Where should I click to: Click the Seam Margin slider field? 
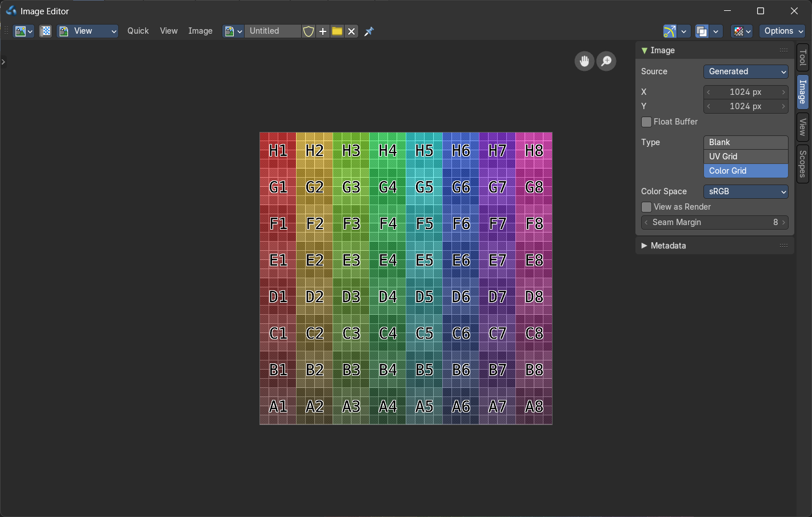coord(715,222)
